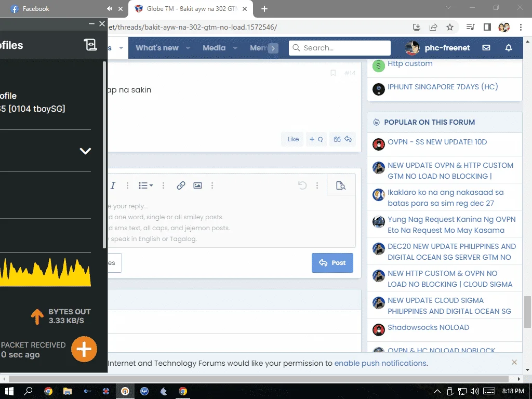Click the + Q multi-quote button
This screenshot has height=399, width=532.
316,139
